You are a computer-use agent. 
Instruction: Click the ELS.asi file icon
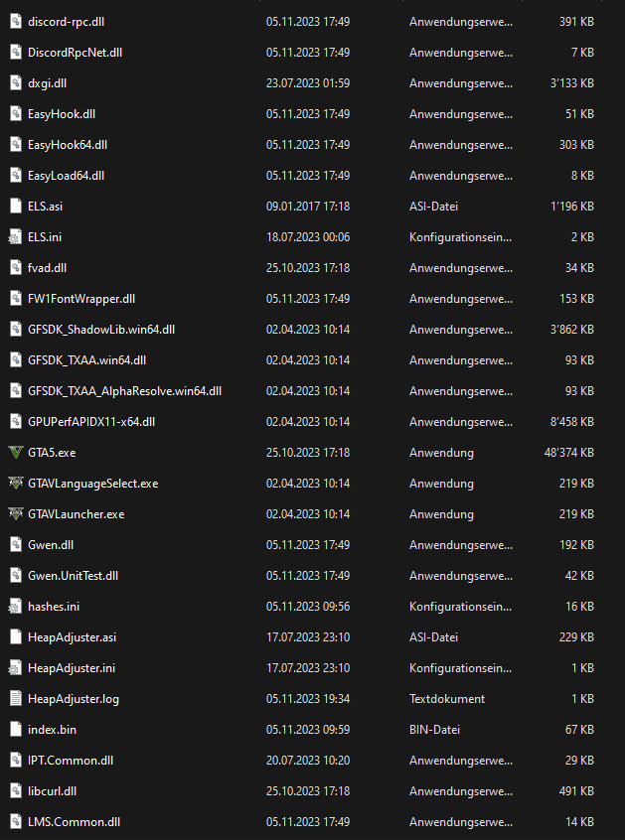click(16, 207)
